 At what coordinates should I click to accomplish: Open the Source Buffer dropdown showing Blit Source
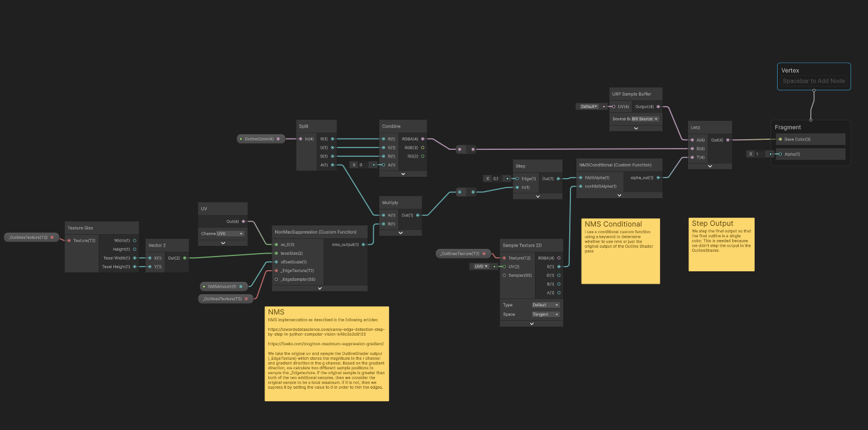[x=645, y=119]
